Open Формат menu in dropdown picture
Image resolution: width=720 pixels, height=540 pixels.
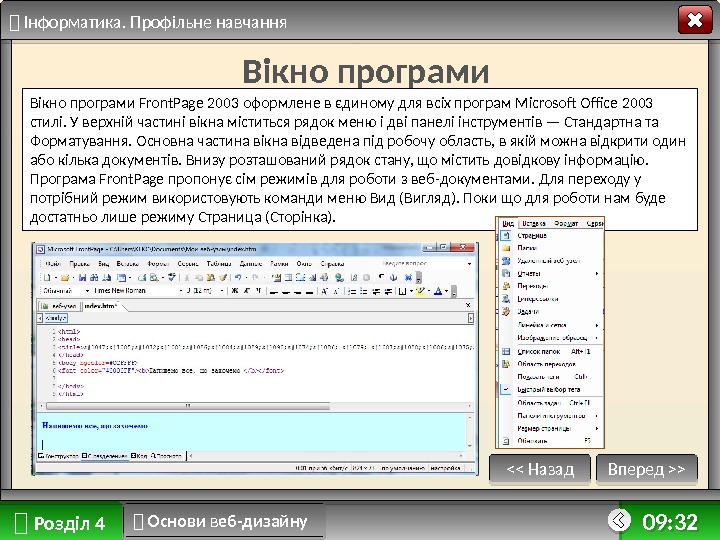(566, 223)
